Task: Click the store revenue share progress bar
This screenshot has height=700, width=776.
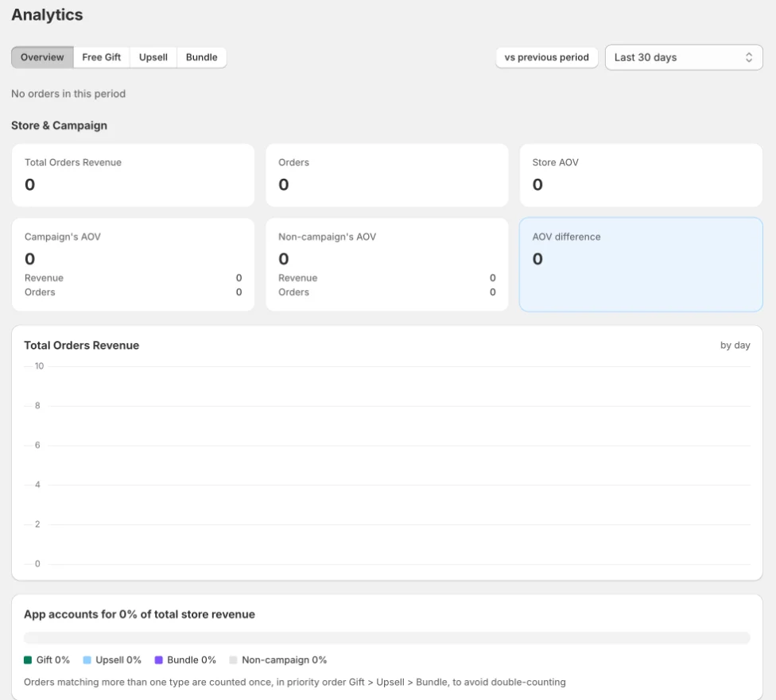Action: click(387, 638)
